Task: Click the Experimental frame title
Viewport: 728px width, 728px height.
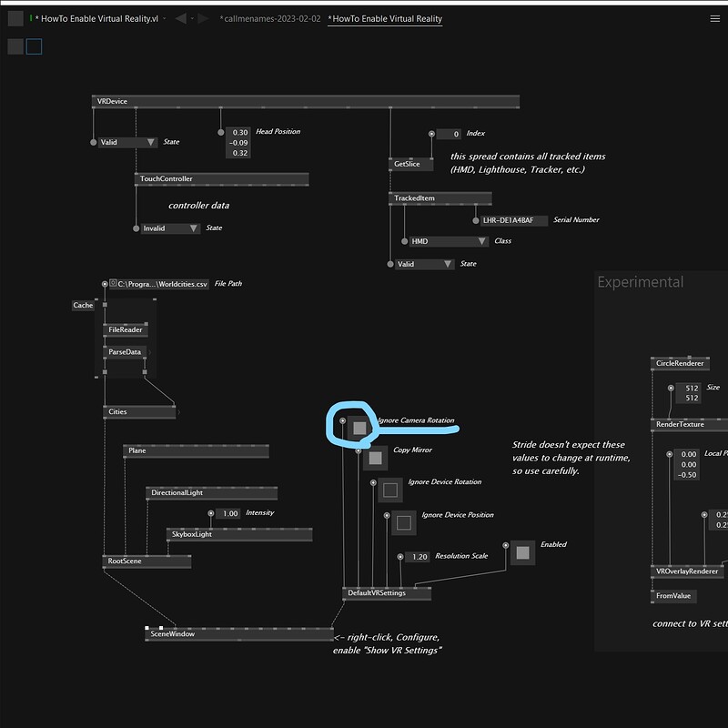Action: [641, 282]
